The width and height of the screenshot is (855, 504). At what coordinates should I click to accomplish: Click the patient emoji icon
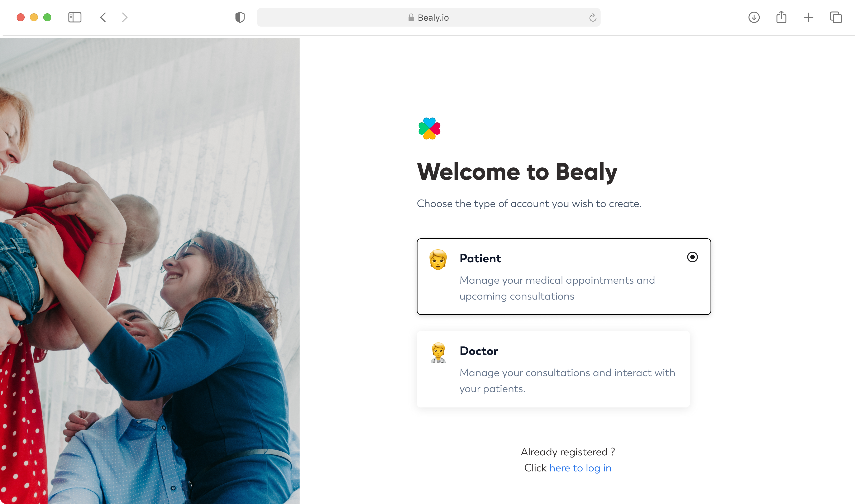438,260
